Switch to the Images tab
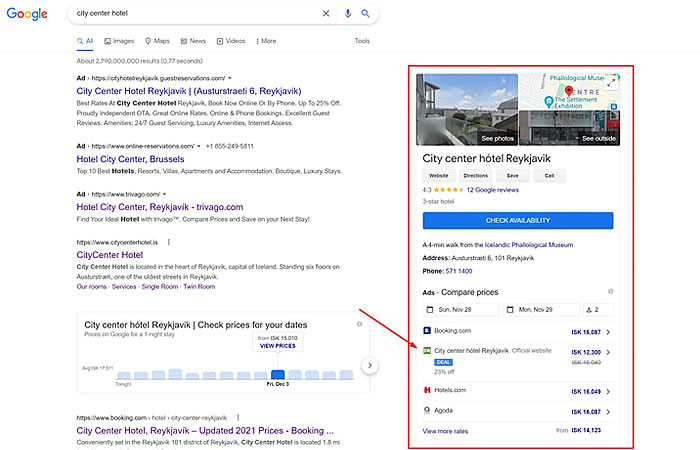700x450 pixels. (119, 41)
